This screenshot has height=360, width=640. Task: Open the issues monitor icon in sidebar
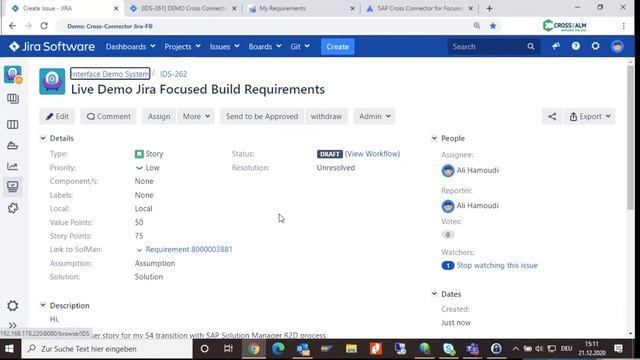coord(13,187)
